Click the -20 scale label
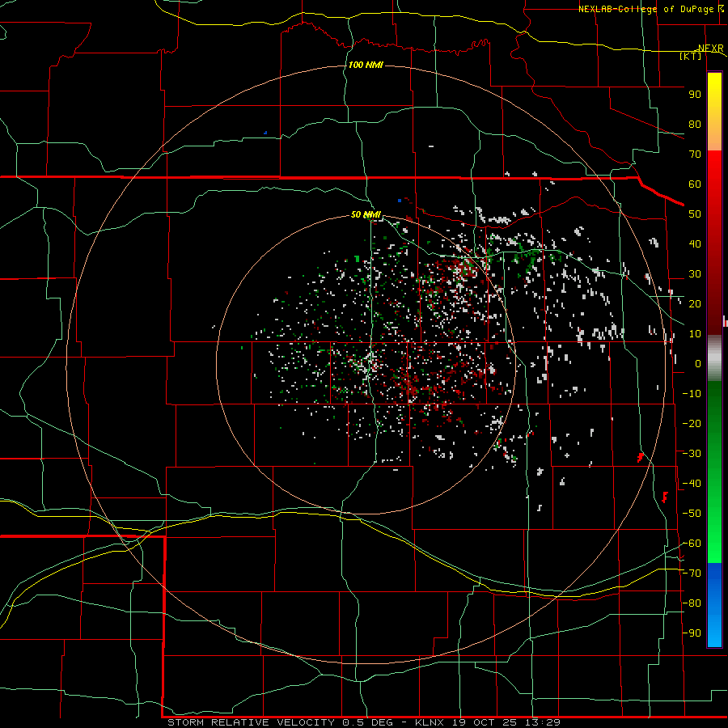 [692, 423]
